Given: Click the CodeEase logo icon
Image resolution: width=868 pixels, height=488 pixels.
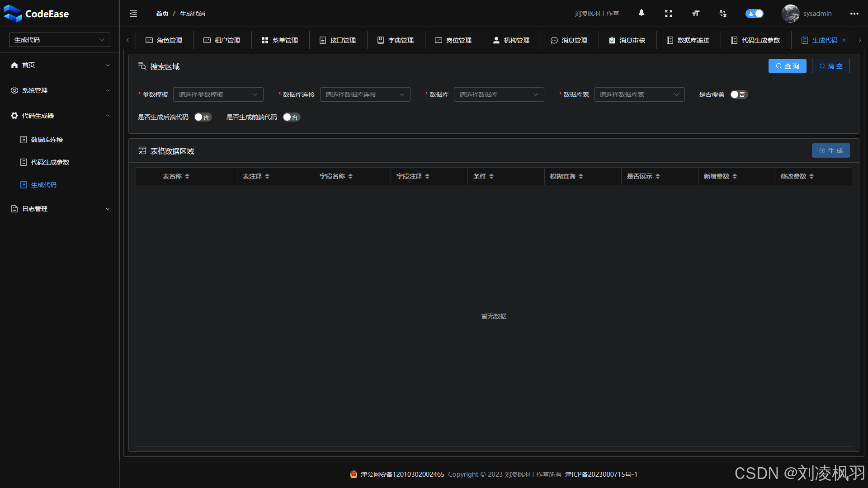Looking at the screenshot, I should click(x=12, y=14).
